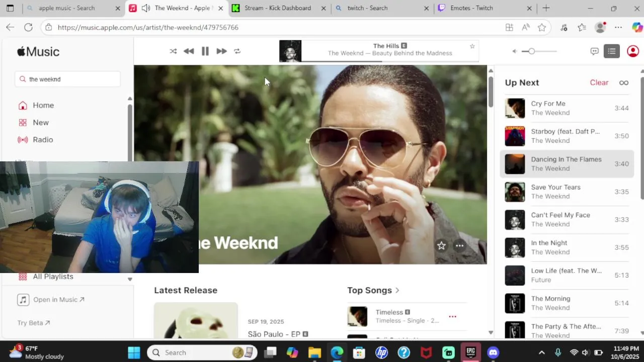Viewport: 644px width, 362px height.
Task: Skip back to previous track
Action: (189, 51)
